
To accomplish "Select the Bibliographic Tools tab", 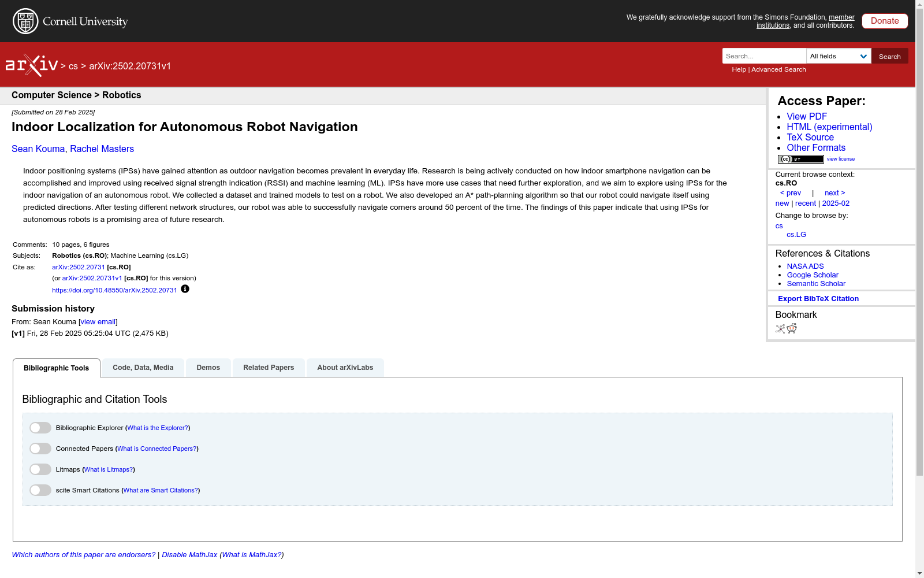I will coord(57,368).
